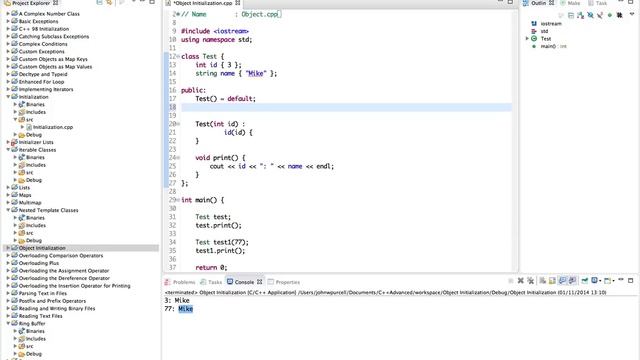Viewport: 640px width, 360px height.
Task: Open Display Selected Console dropdown arrow
Action: [600, 281]
